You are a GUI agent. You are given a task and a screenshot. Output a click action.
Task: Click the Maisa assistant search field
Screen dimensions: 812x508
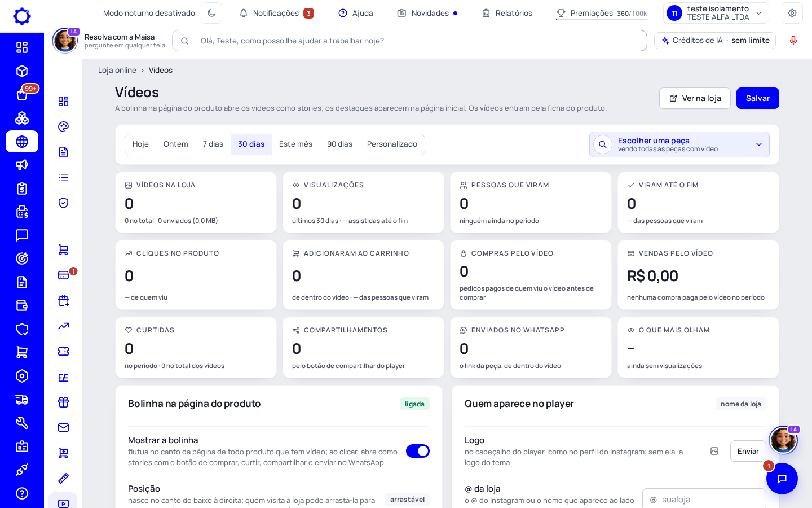point(409,41)
